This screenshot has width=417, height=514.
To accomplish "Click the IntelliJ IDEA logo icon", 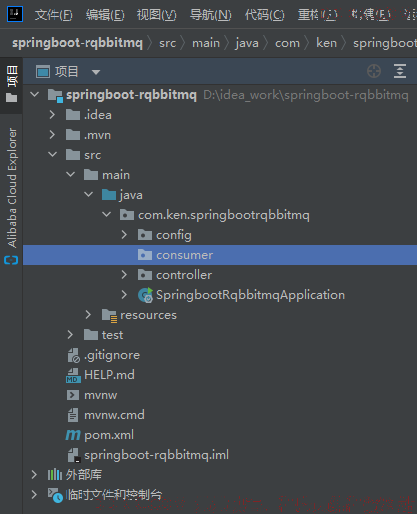I will point(15,14).
